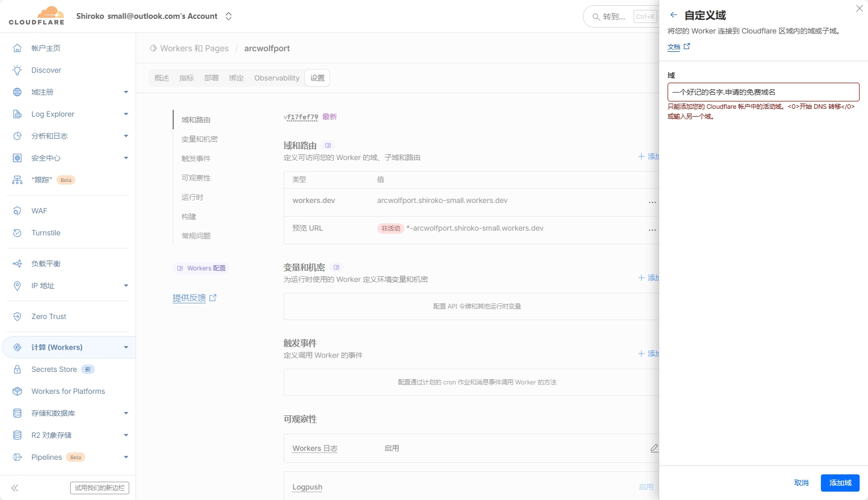Click the back arrow in custom domain panel
Screen dimensions: 868x500
click(x=673, y=15)
